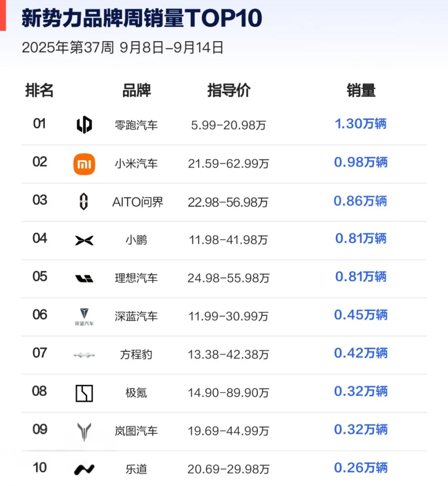This screenshot has width=448, height=486.
Task: Click the XPeng (小鹏) X logo
Action: (84, 240)
